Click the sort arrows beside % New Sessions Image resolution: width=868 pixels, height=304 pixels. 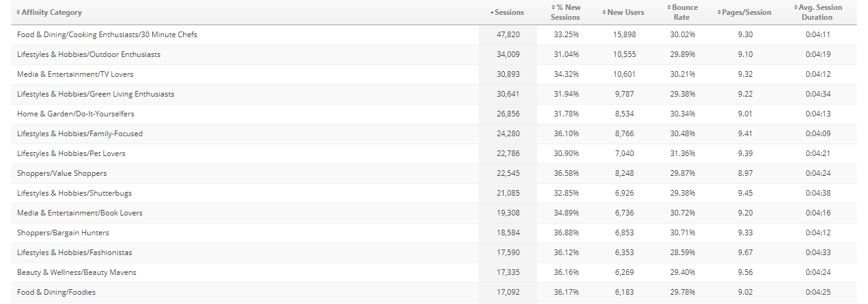tap(553, 7)
